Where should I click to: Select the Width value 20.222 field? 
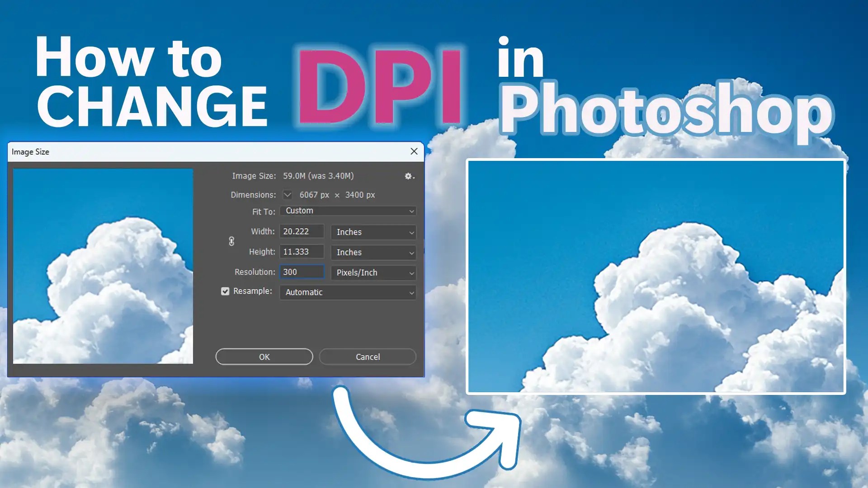pyautogui.click(x=302, y=231)
